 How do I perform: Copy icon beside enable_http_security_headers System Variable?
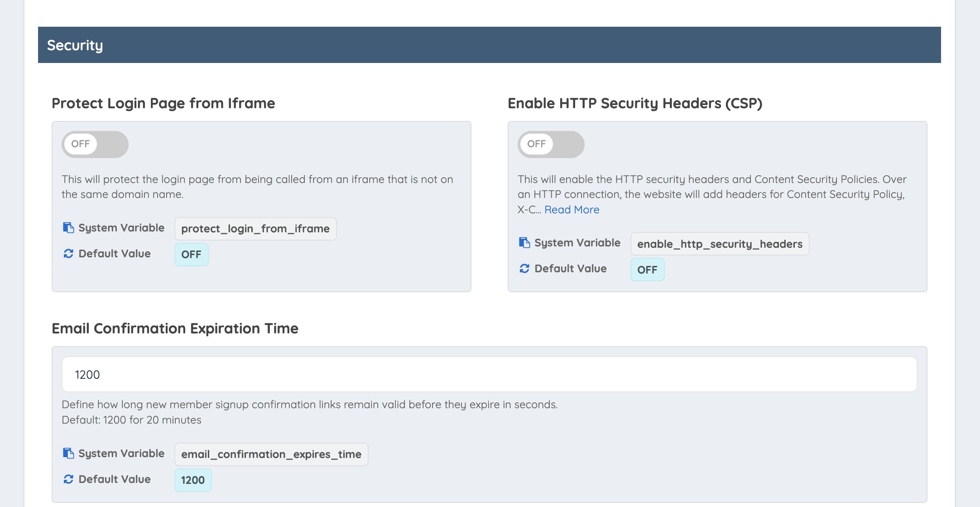pyautogui.click(x=524, y=243)
